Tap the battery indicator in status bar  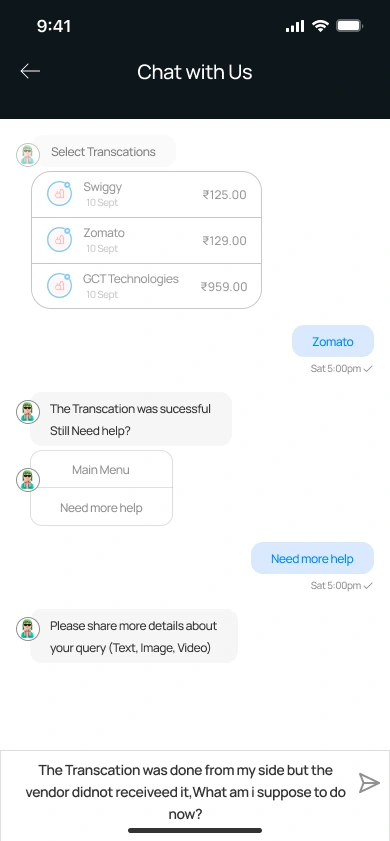point(350,26)
